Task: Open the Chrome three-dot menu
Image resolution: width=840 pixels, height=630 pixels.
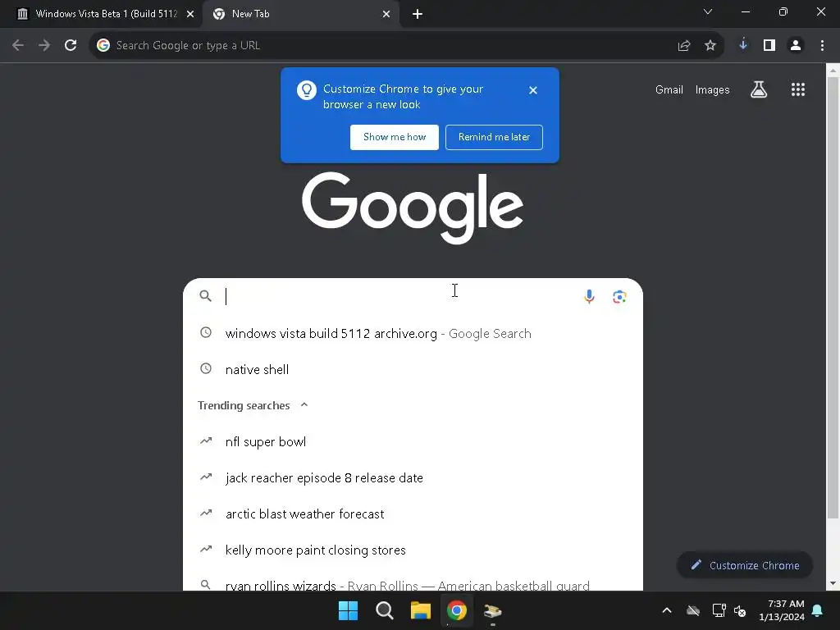Action: pyautogui.click(x=822, y=46)
